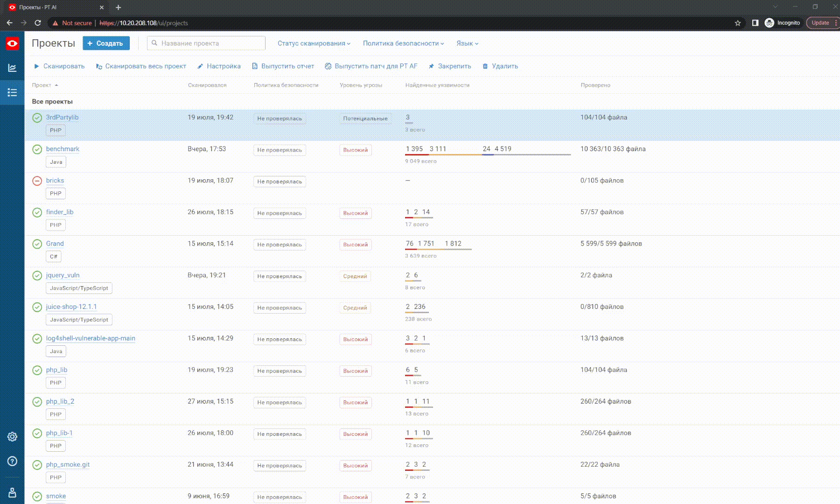The image size is (840, 504).
Task: Go back with the browser back arrow
Action: point(10,23)
